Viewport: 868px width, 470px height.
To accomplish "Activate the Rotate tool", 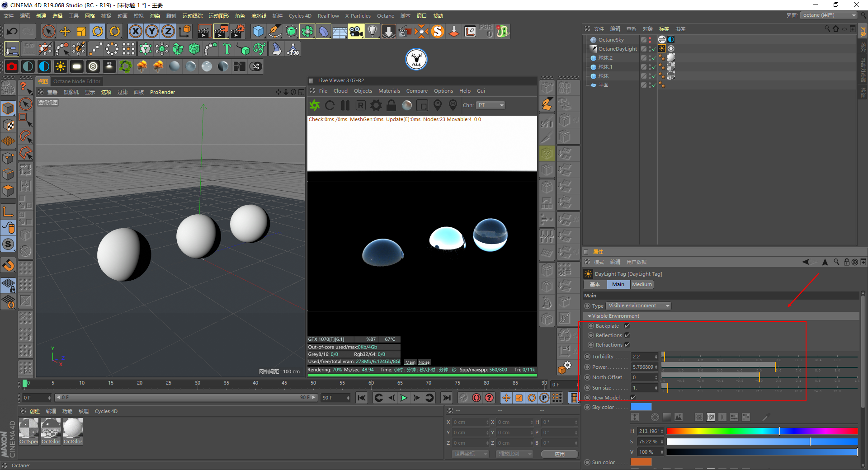I will coord(98,31).
